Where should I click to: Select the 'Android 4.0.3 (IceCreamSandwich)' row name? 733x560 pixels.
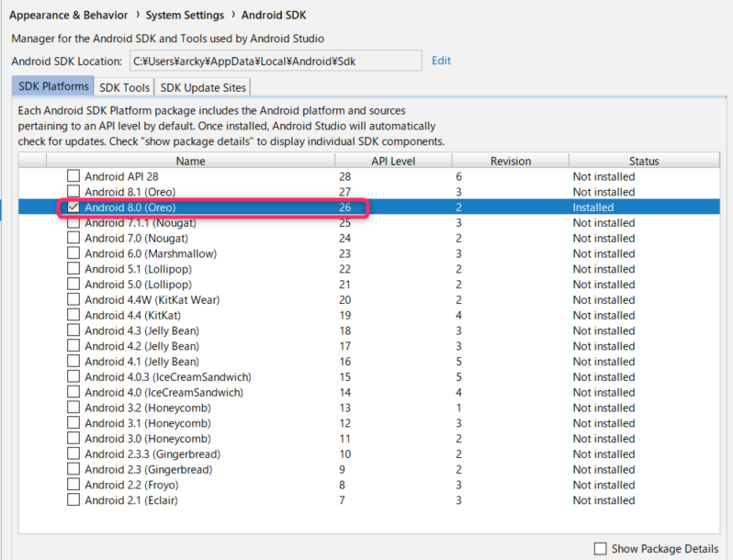click(x=168, y=377)
